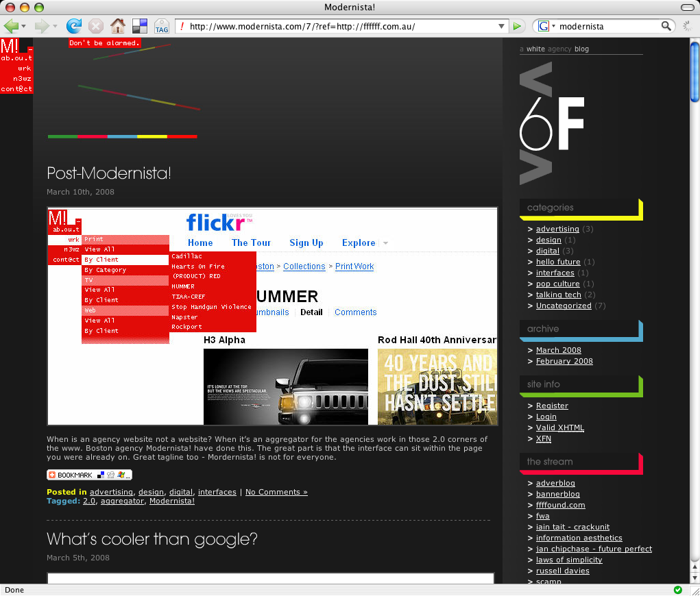This screenshot has height=596, width=700.
Task: Open the Valid XHTML link
Action: (x=560, y=427)
